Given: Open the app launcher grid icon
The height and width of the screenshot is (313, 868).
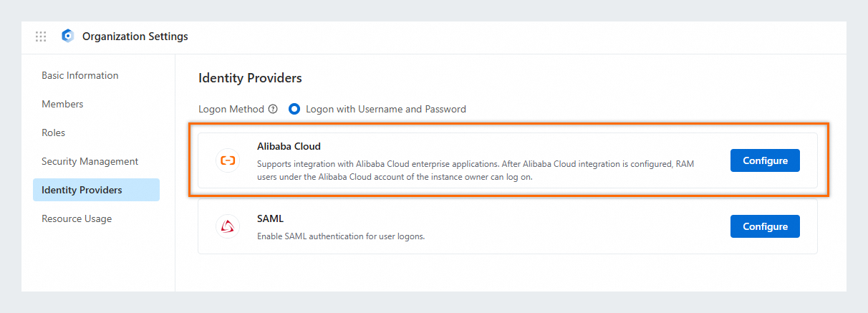Looking at the screenshot, I should (x=41, y=37).
